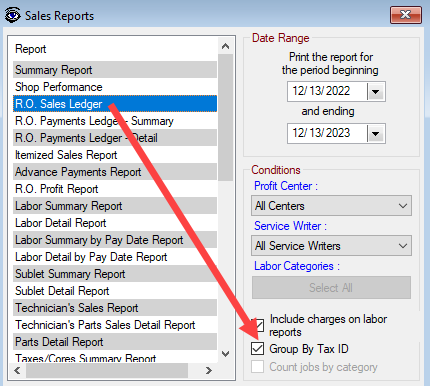Select Labor Summary Report row
430x386 pixels.
[x=115, y=206]
